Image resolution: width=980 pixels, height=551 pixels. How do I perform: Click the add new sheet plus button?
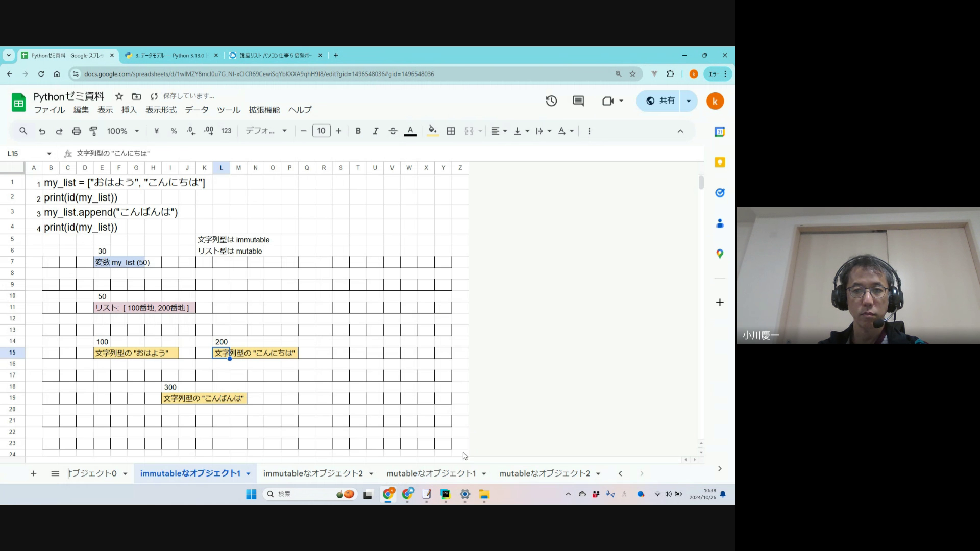coord(34,473)
